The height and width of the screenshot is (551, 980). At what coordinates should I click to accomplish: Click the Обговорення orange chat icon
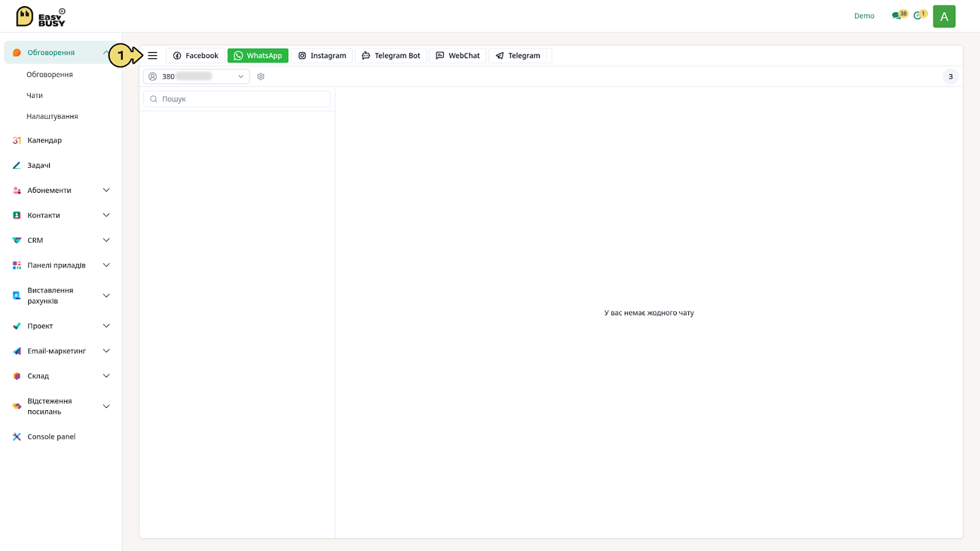pos(17,53)
